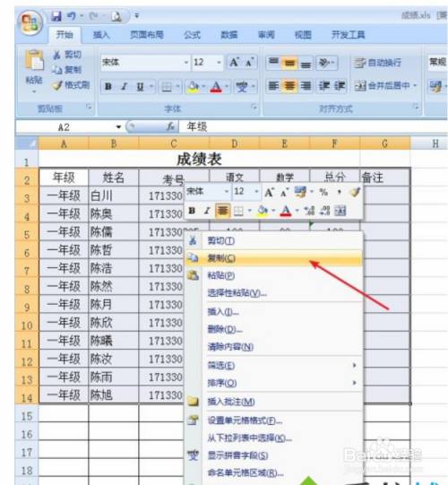Viewport: 448px width, 485px height.
Task: Open the Office button menu
Action: [30, 23]
